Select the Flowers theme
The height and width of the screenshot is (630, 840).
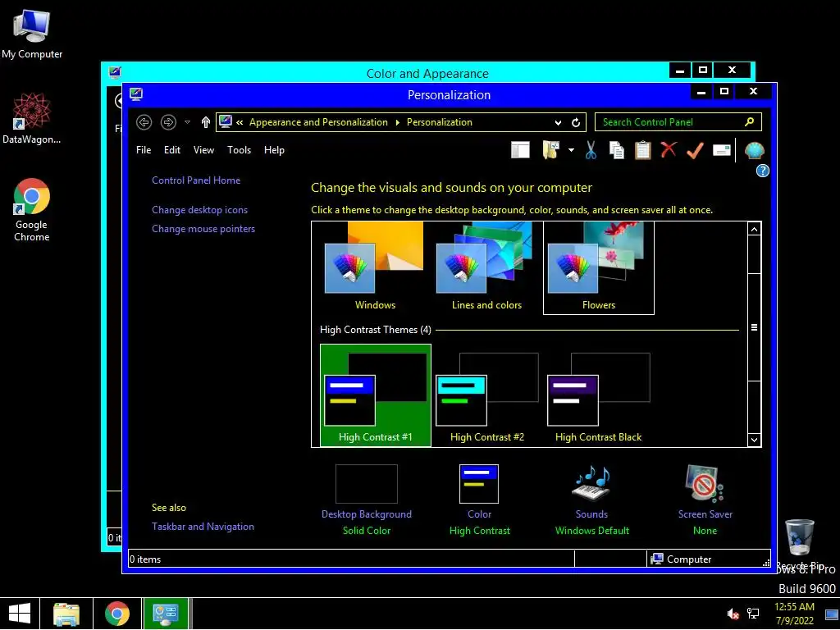(598, 267)
